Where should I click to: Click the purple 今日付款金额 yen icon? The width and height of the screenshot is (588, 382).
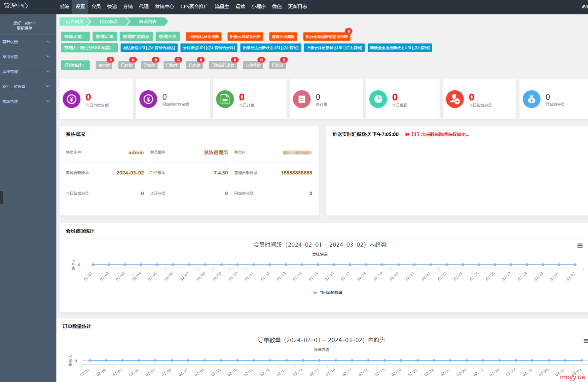[72, 99]
